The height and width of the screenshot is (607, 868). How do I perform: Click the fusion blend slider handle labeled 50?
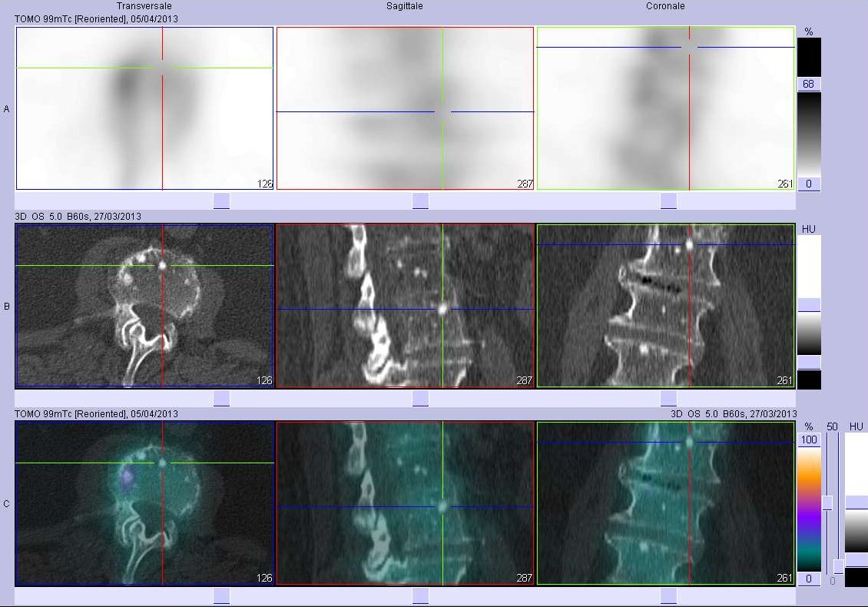point(827,503)
